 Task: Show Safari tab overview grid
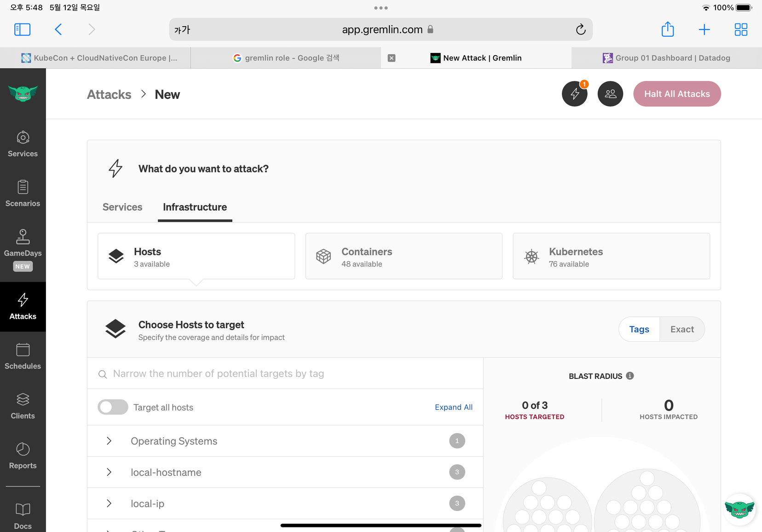click(741, 29)
